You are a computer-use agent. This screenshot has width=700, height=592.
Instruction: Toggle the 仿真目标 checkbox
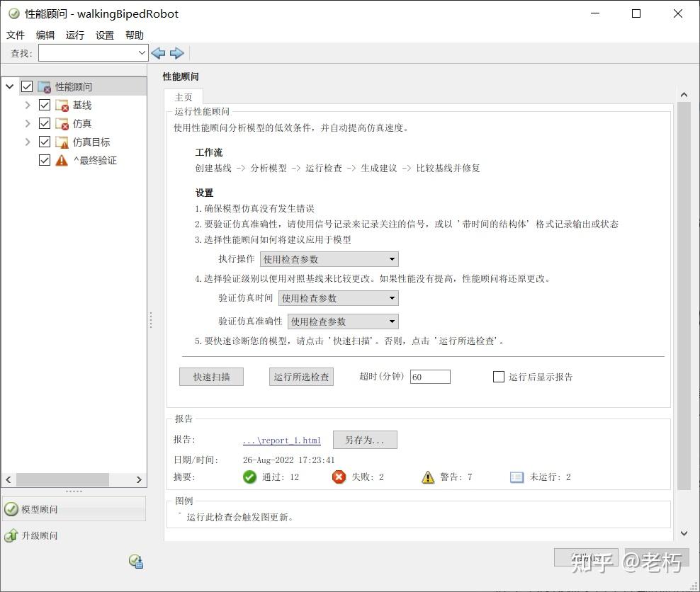point(45,142)
